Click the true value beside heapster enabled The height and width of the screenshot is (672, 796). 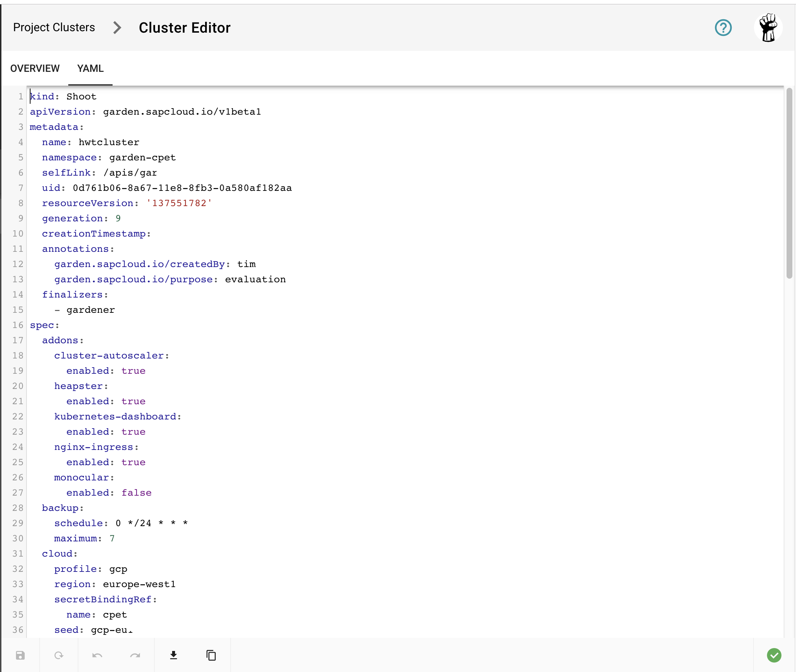[133, 401]
